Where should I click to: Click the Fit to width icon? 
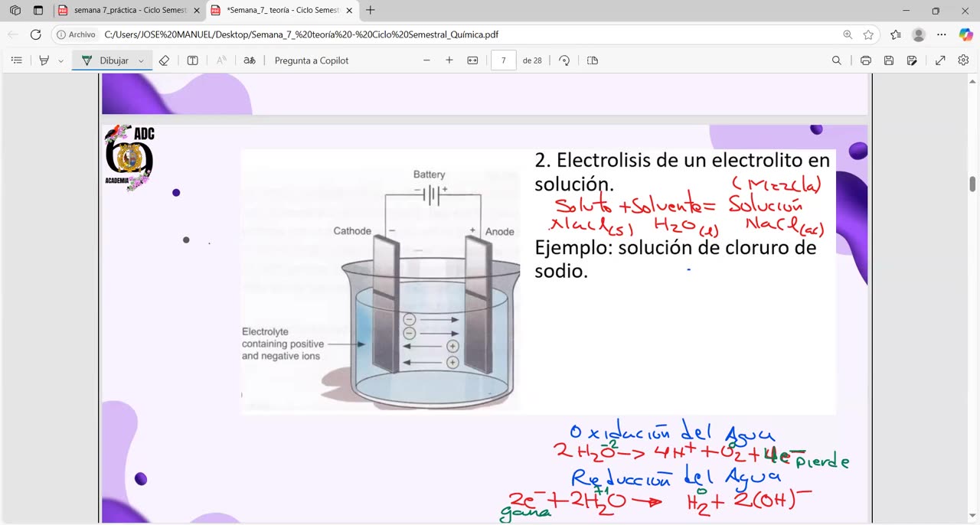(472, 60)
